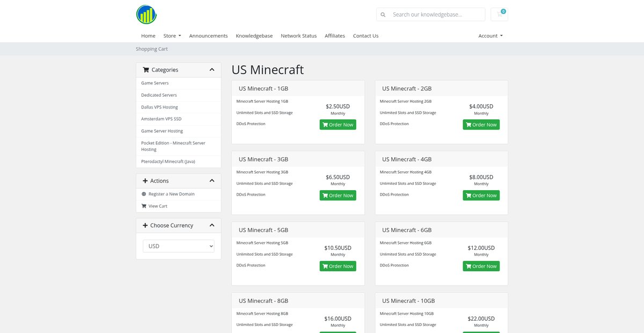Click the US Minecraft - 8GB card title

264,301
